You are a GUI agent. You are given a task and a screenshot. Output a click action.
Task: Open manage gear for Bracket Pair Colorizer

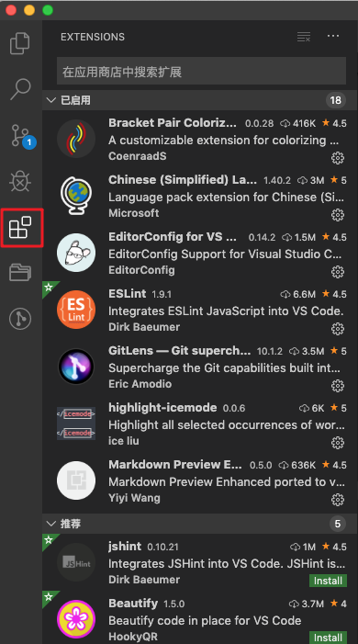coord(338,158)
